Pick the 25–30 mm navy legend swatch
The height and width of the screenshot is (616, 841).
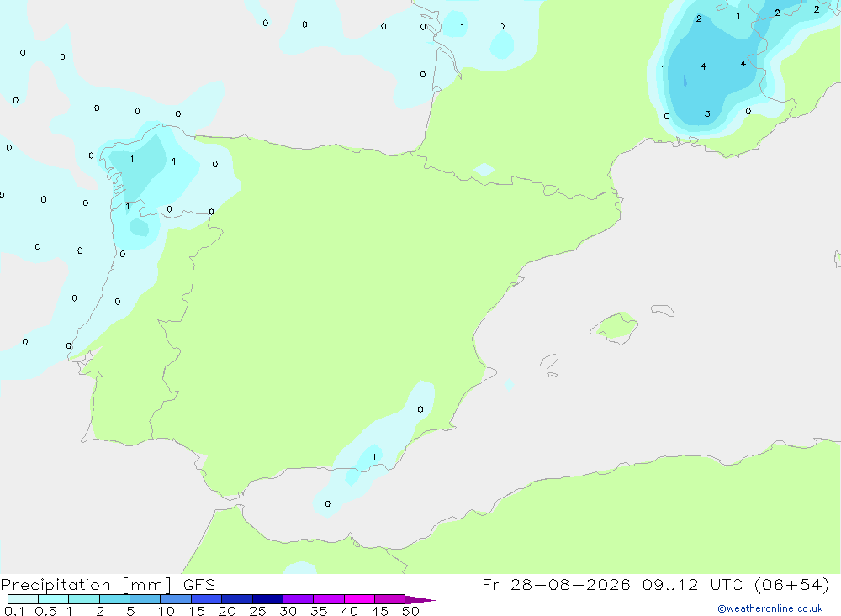click(x=267, y=599)
